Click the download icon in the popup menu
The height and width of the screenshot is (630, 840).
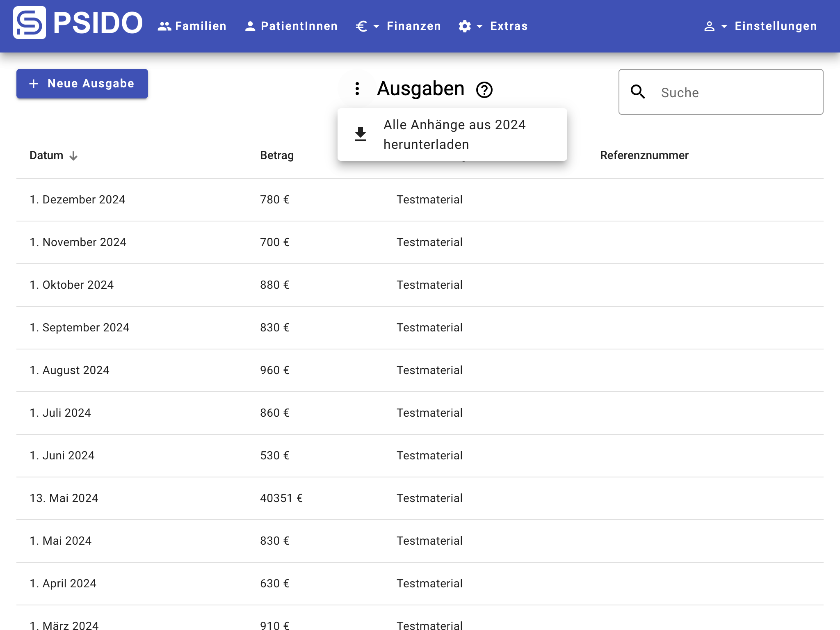[x=361, y=134]
